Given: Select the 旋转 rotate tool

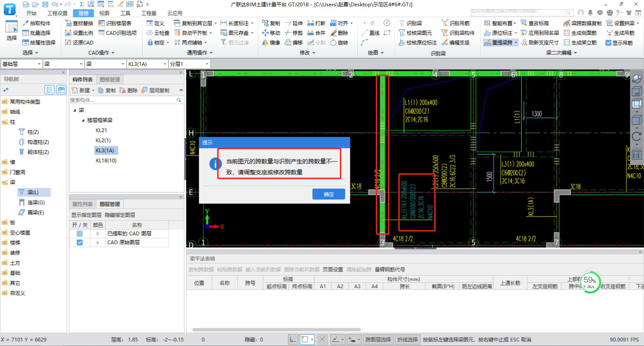Looking at the screenshot, I should point(339,43).
